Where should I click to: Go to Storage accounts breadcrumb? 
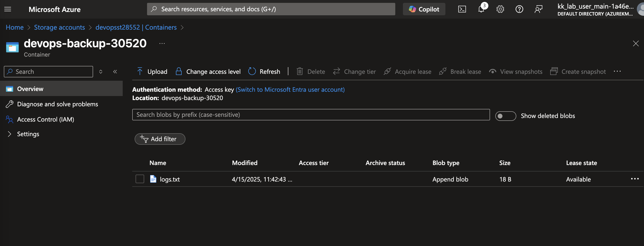pos(59,27)
